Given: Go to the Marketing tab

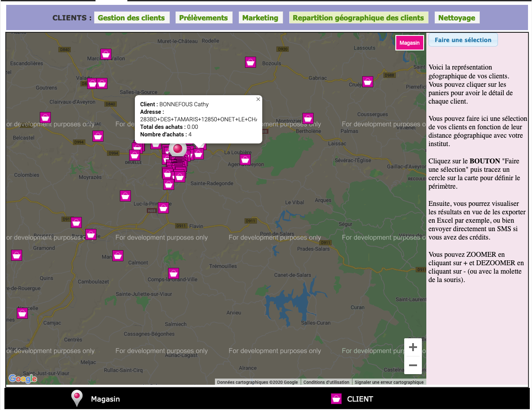Looking at the screenshot, I should [x=260, y=18].
